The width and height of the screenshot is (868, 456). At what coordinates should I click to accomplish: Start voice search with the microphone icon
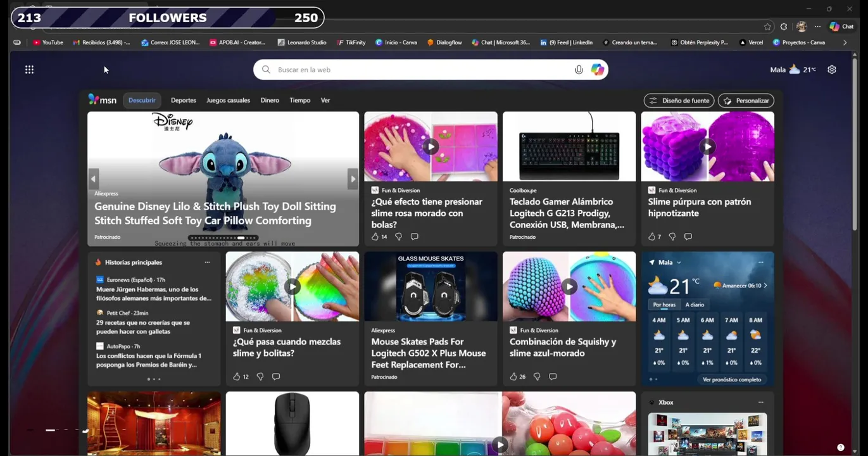click(579, 70)
